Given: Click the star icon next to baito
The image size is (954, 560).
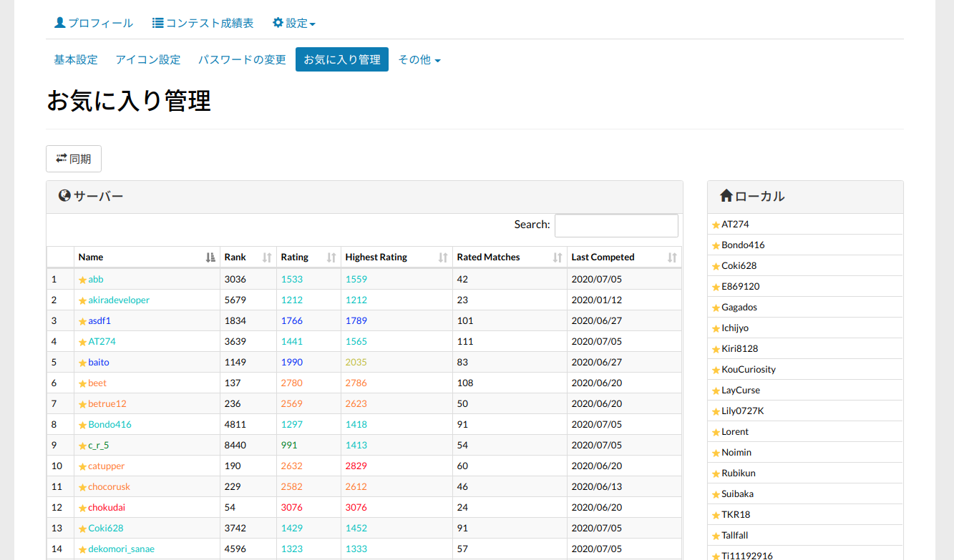Looking at the screenshot, I should [x=82, y=363].
